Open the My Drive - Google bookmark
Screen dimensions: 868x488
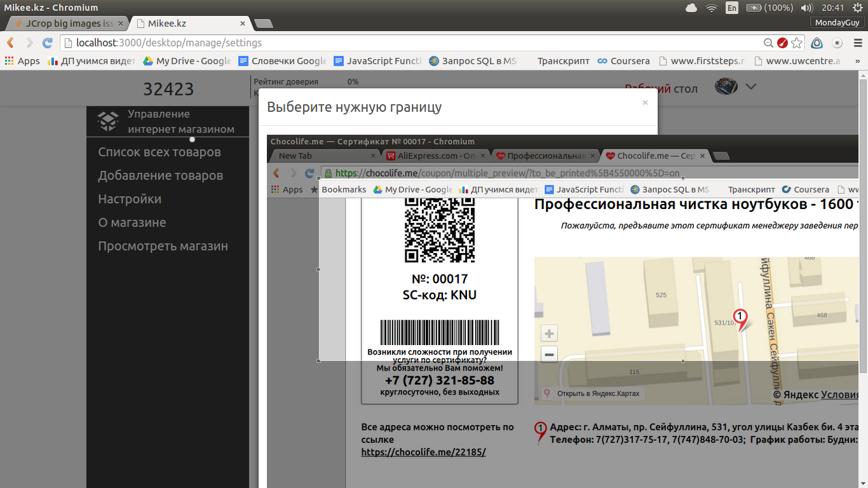[x=186, y=61]
